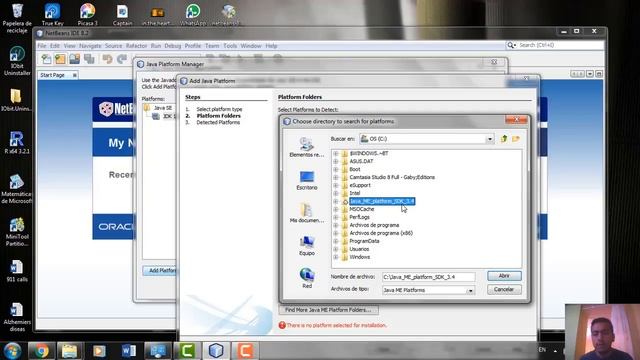Screen dimensions: 640x360
Task: Select the WhatsApp desktop icon
Action: point(193,15)
